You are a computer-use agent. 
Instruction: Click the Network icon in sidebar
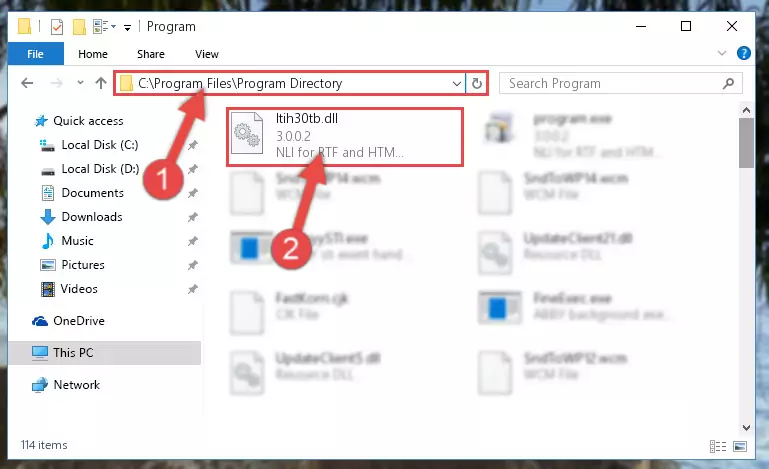point(40,385)
